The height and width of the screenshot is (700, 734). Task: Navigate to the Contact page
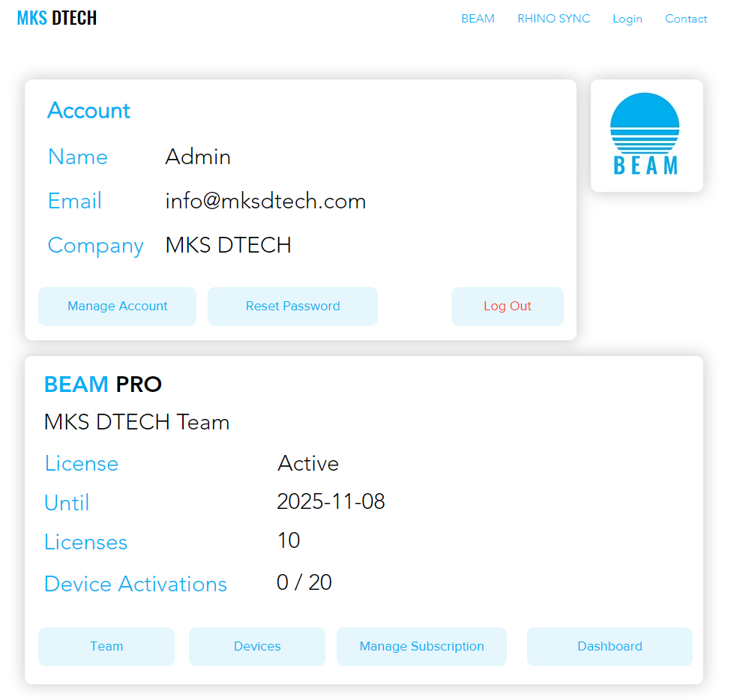pyautogui.click(x=685, y=19)
